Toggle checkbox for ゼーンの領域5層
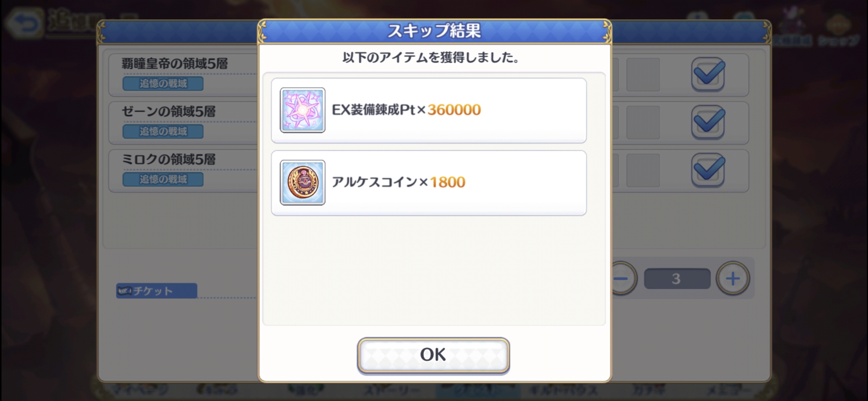 click(708, 122)
